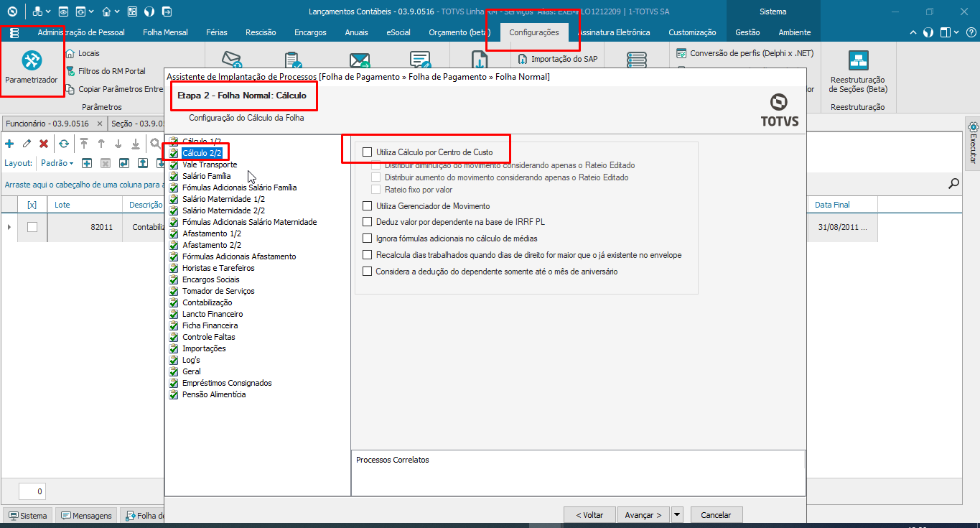980x528 pixels.
Task: Switch to the Férias ribbon tab
Action: pyautogui.click(x=217, y=32)
